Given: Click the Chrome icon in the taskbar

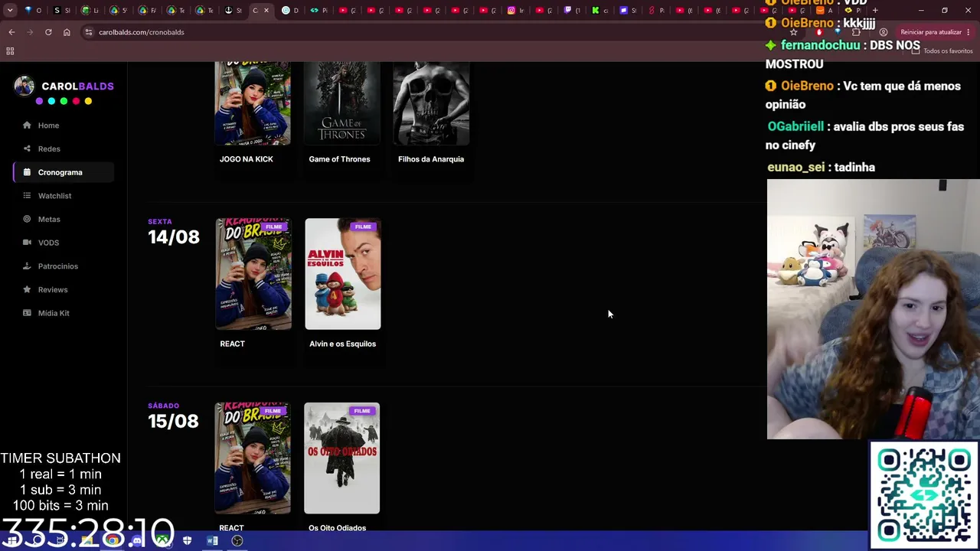Looking at the screenshot, I should [113, 541].
